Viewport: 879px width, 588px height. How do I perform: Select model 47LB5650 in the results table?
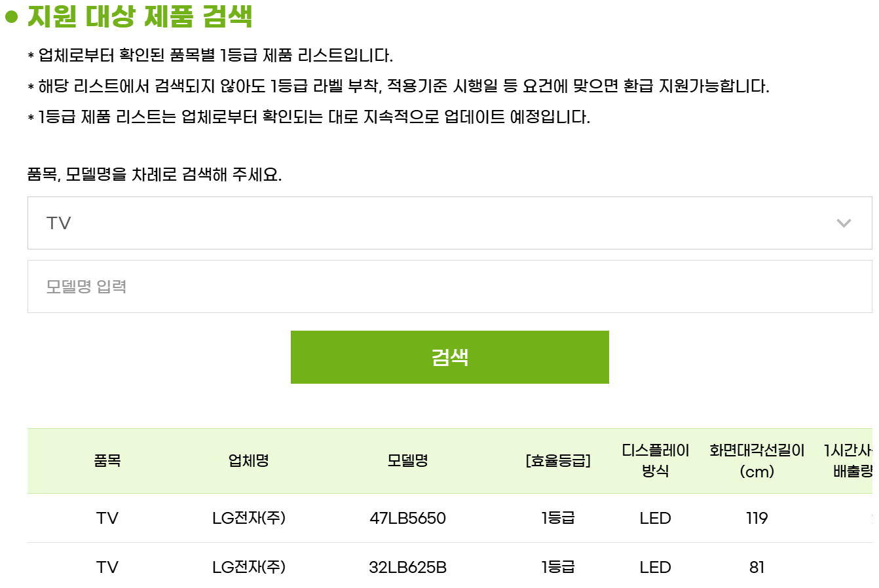[x=407, y=518]
